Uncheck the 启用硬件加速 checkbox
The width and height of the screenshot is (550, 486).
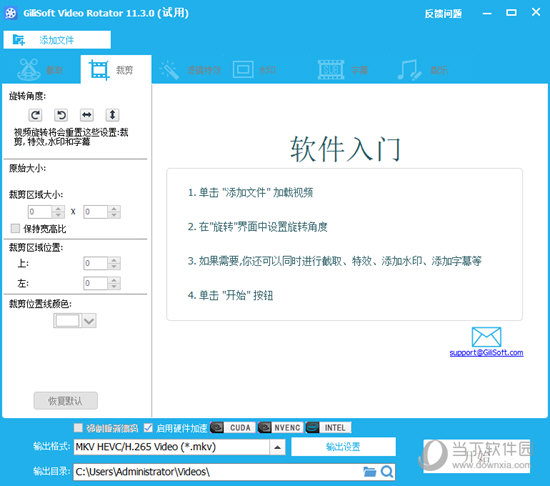(148, 428)
